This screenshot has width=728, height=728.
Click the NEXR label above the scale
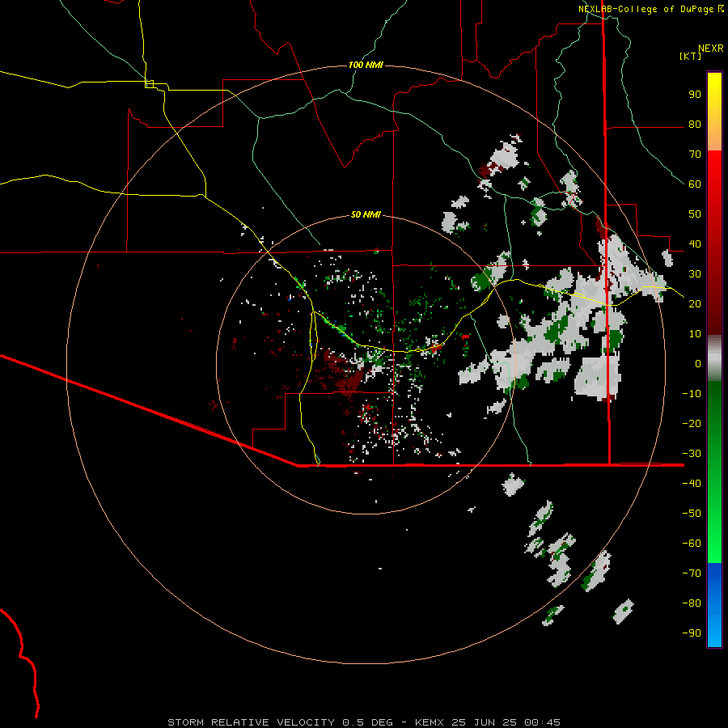pos(711,49)
